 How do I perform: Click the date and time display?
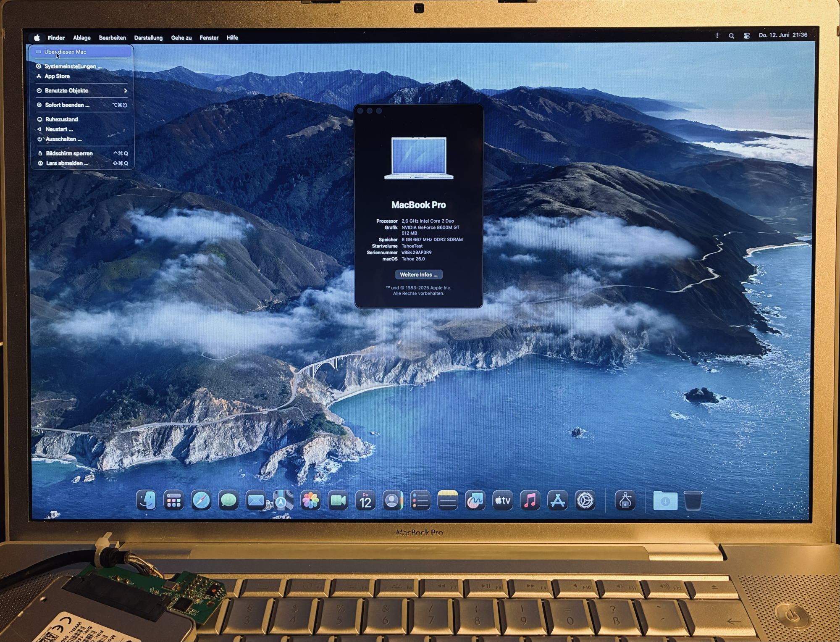782,35
